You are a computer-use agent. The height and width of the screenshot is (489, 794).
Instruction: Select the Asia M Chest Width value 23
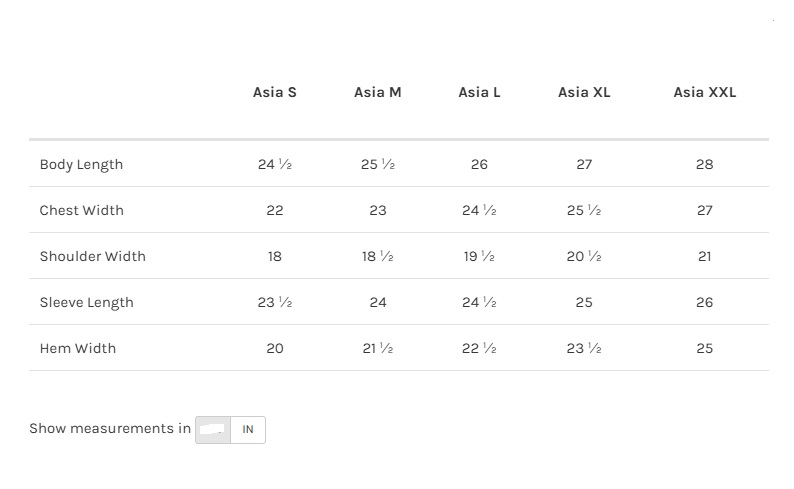(378, 210)
